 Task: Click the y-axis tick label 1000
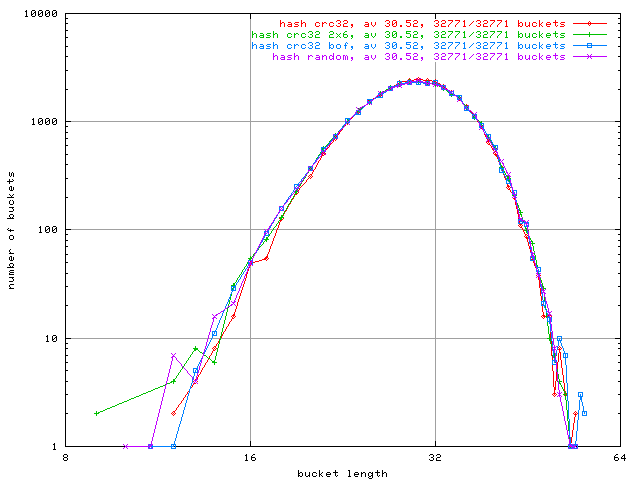click(x=44, y=122)
